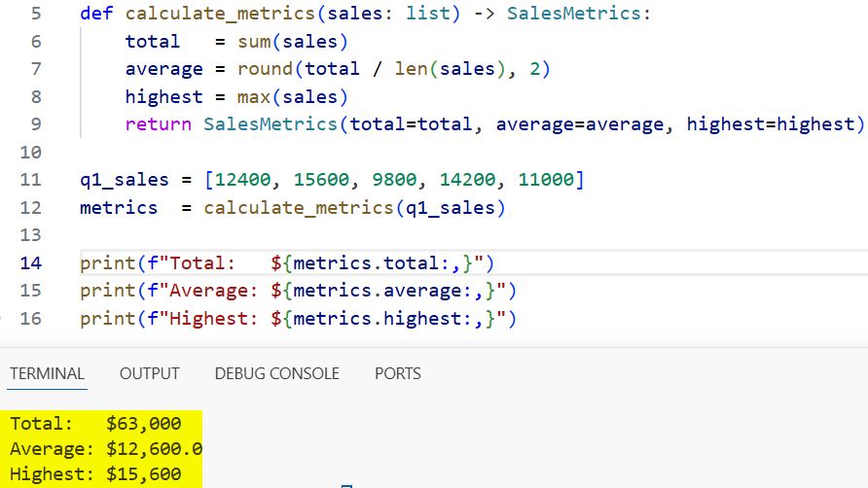
Task: Click 'highest=highest' argument on line 9
Action: (x=771, y=123)
